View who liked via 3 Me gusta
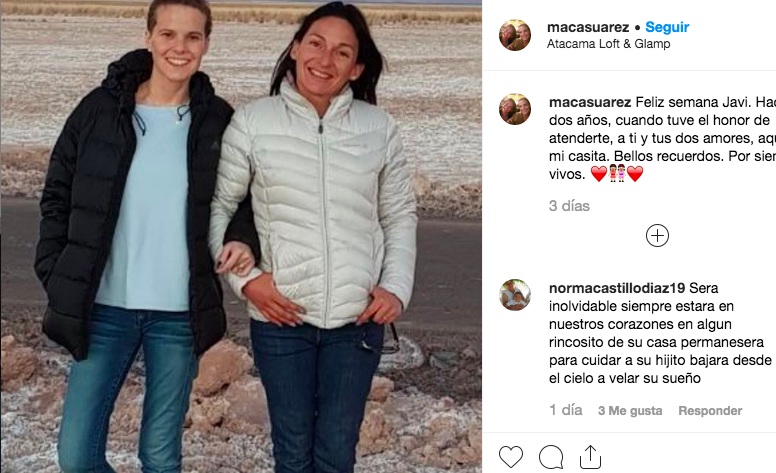Screen dimensions: 776x473 point(630,411)
